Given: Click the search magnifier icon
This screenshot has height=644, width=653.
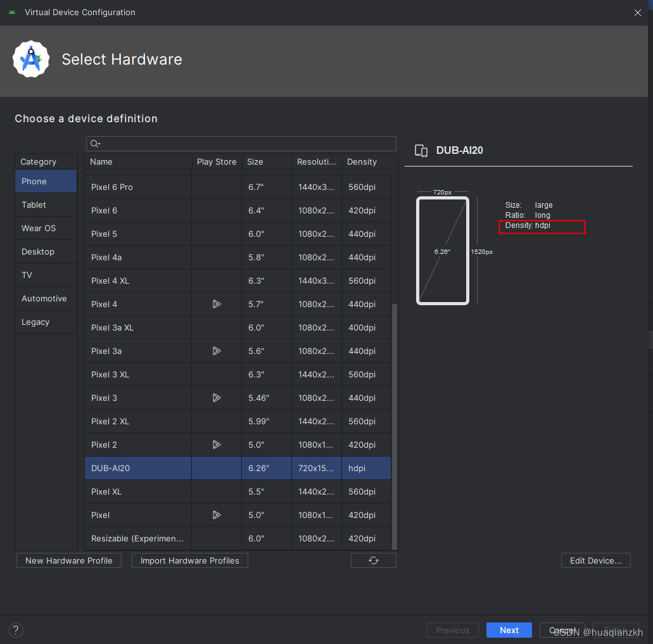Looking at the screenshot, I should tap(95, 144).
